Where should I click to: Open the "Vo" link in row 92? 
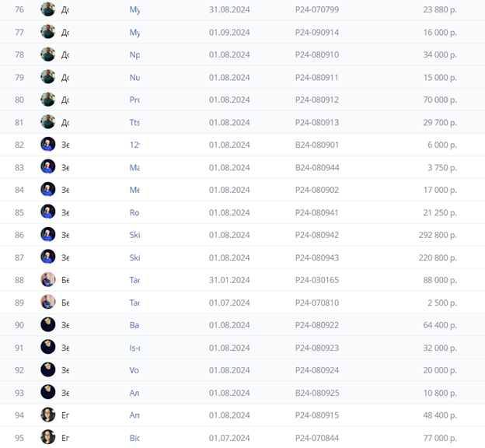[134, 370]
